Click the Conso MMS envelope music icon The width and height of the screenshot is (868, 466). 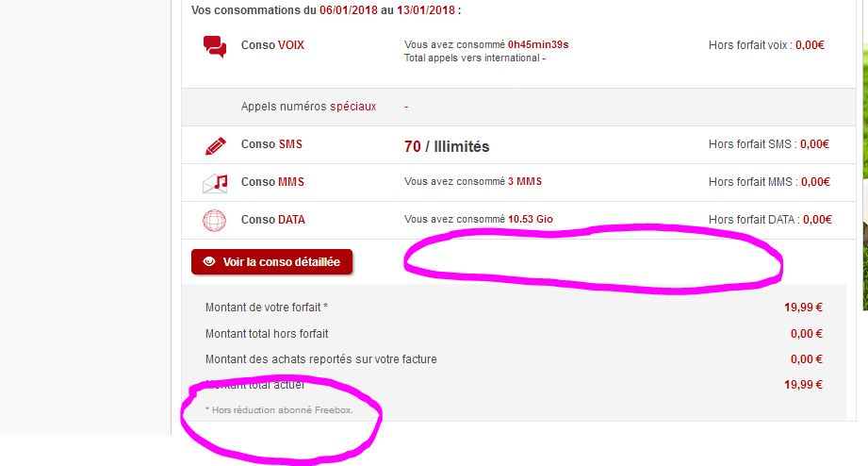[215, 183]
